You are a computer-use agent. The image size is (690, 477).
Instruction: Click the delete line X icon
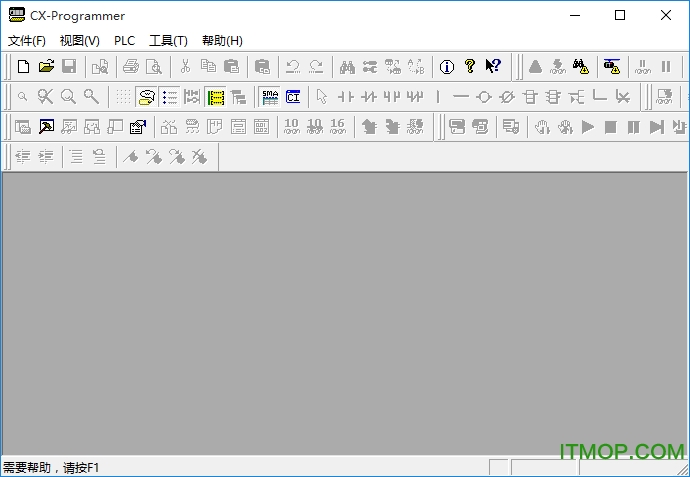[x=623, y=96]
